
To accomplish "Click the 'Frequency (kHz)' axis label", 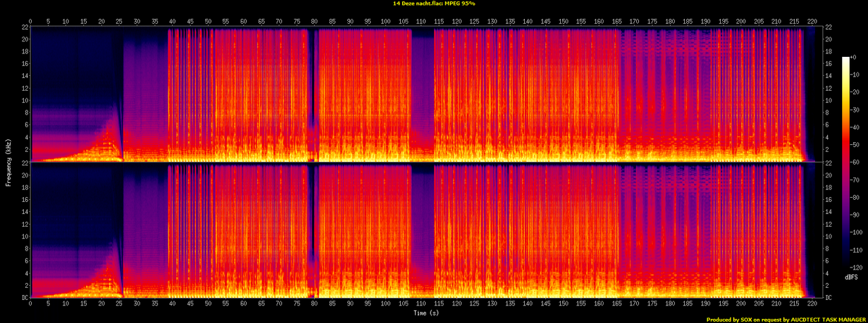I will [x=9, y=162].
